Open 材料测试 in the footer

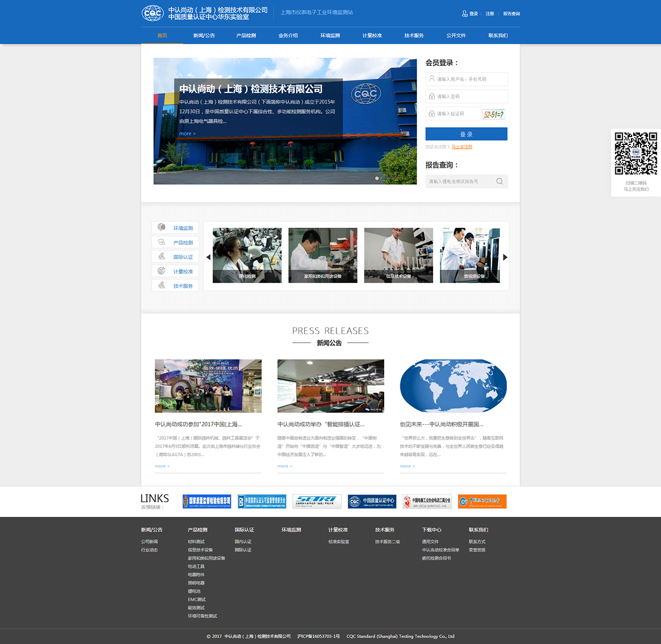click(x=196, y=542)
